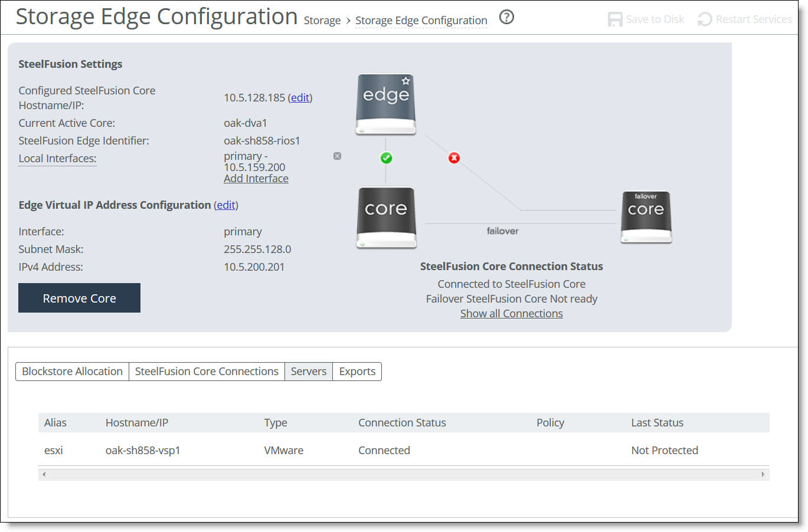View the Exports tab
Viewport: 808px width, 532px height.
[x=356, y=371]
